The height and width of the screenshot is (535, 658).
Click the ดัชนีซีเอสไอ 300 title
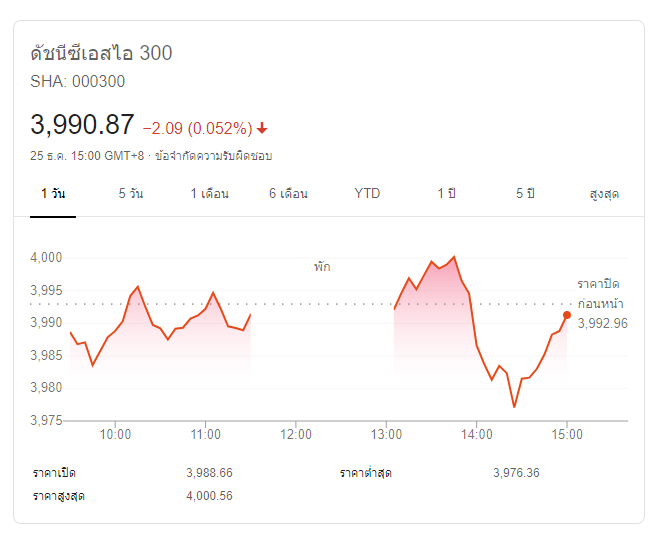[101, 53]
